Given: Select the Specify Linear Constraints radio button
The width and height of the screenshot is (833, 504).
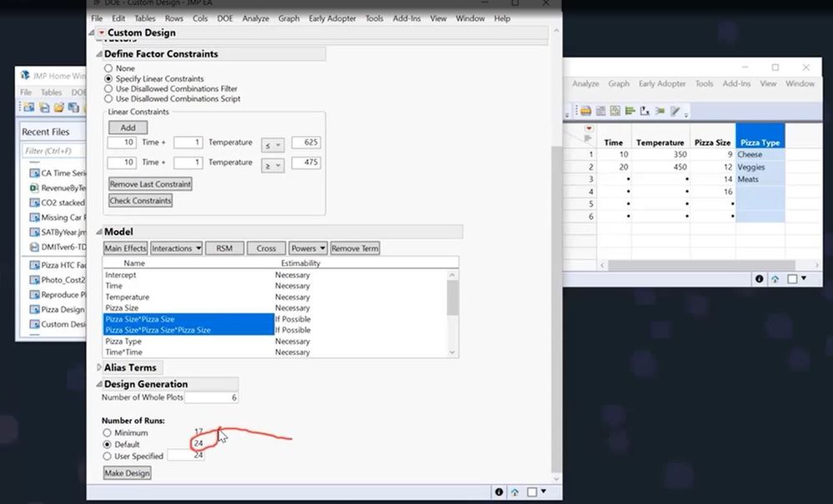Looking at the screenshot, I should coord(108,79).
